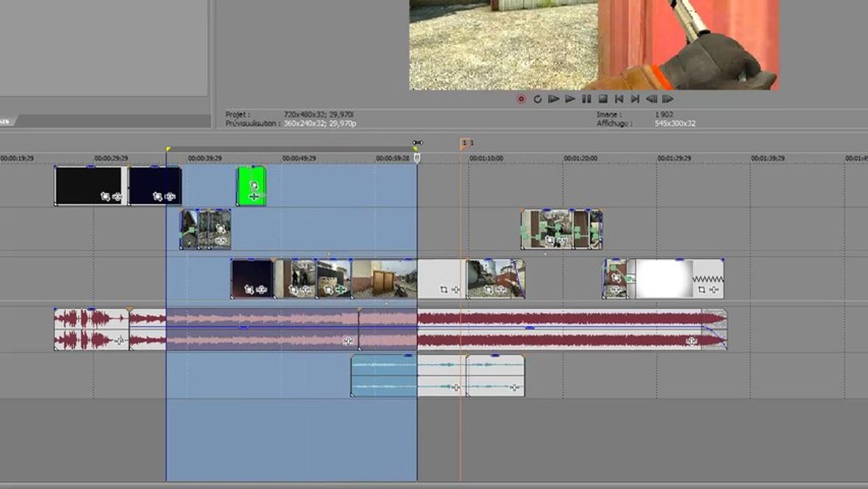Open Event FX on the last blue audio clip
The width and height of the screenshot is (868, 489).
(514, 388)
